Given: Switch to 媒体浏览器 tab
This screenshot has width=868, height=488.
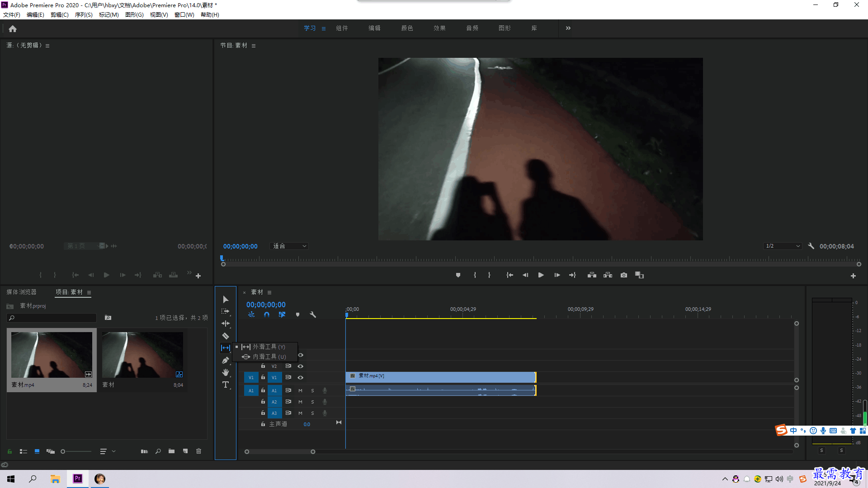Looking at the screenshot, I should [x=21, y=292].
